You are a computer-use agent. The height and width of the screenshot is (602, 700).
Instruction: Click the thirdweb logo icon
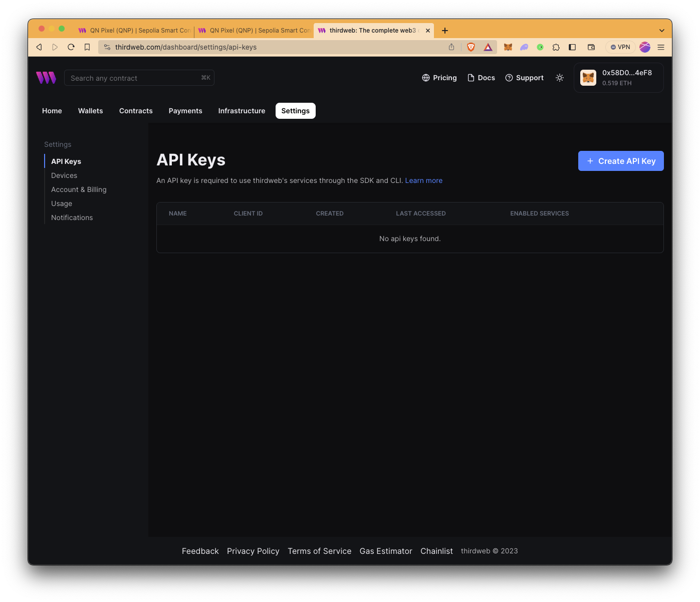point(46,78)
